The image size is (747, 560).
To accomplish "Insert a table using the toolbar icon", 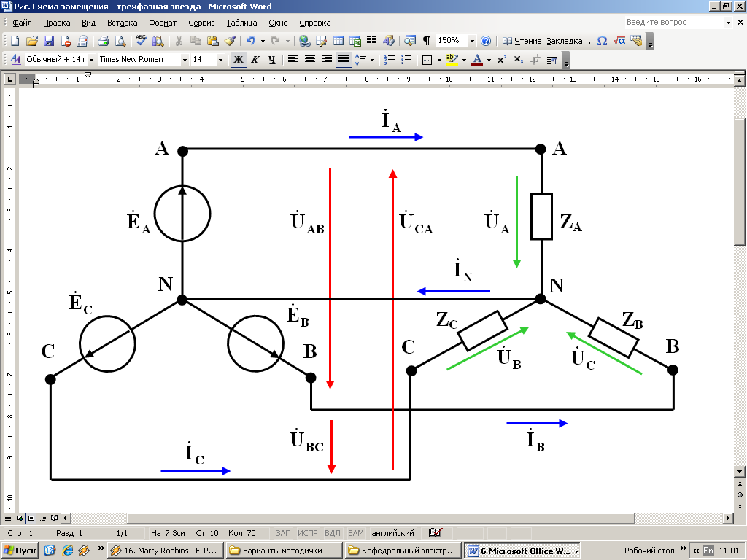I will (x=338, y=41).
